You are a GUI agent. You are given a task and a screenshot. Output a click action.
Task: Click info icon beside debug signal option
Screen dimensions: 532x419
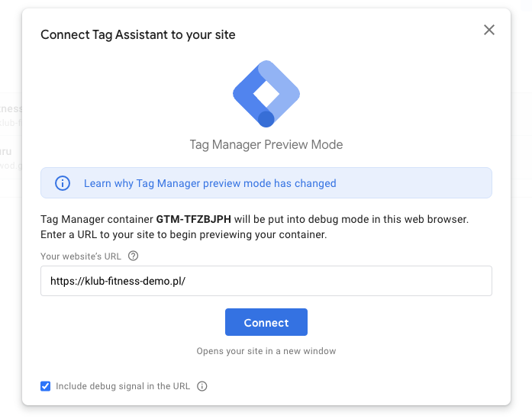[x=202, y=386]
